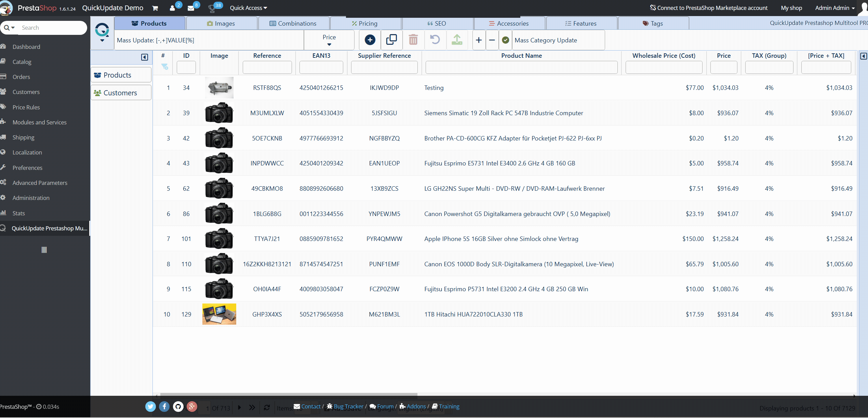The height and width of the screenshot is (418, 868).
Task: Open the Price field selector dropdown
Action: [329, 40]
